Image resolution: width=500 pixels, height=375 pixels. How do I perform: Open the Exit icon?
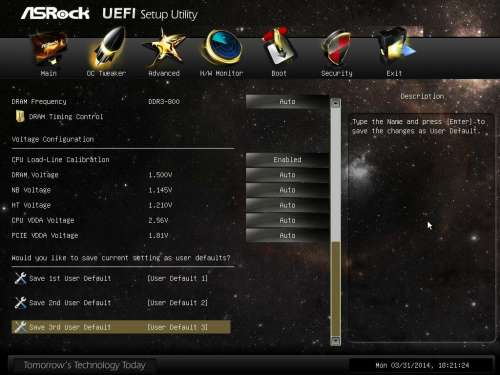pos(396,47)
